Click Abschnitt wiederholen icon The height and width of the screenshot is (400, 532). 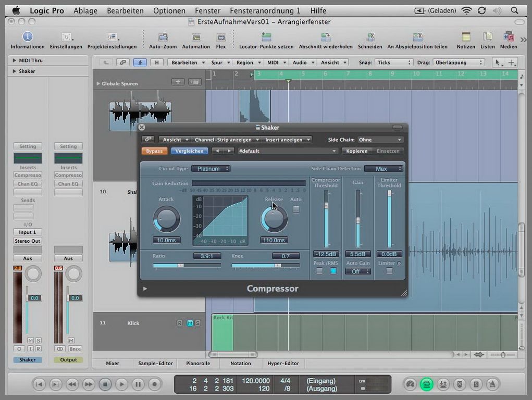tap(326, 36)
